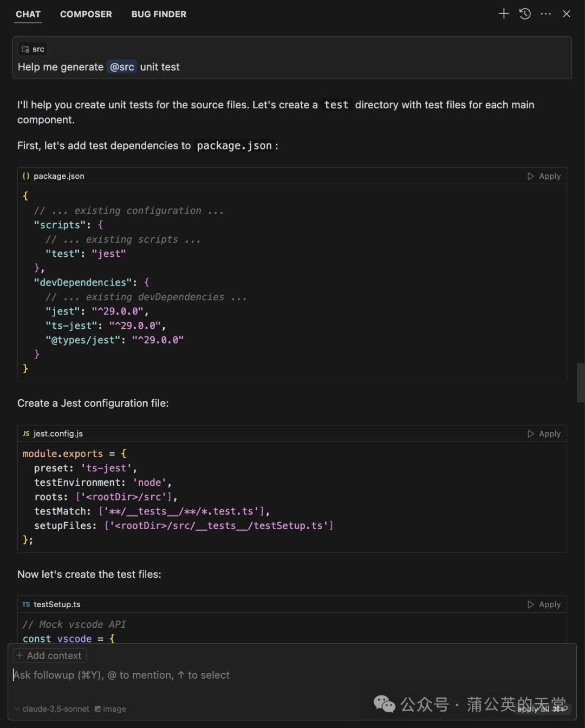Apply the package.json code changes
The width and height of the screenshot is (585, 728).
544,176
